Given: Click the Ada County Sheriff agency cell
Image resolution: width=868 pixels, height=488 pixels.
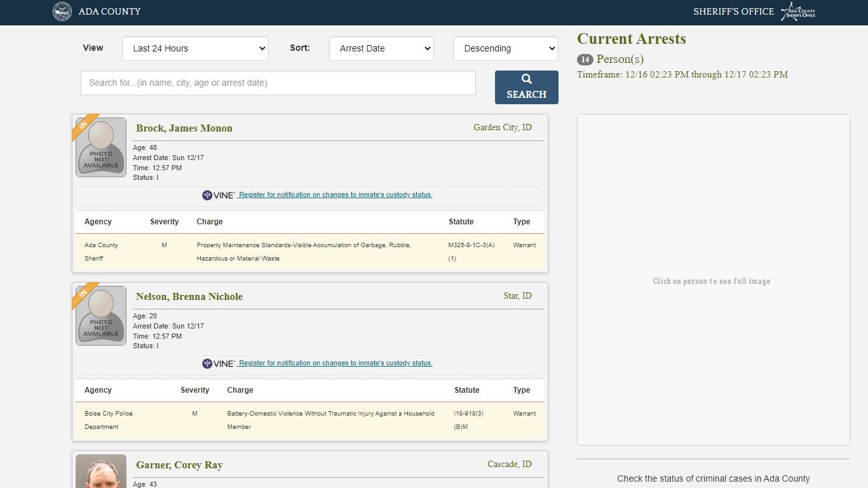Looking at the screenshot, I should (x=102, y=252).
